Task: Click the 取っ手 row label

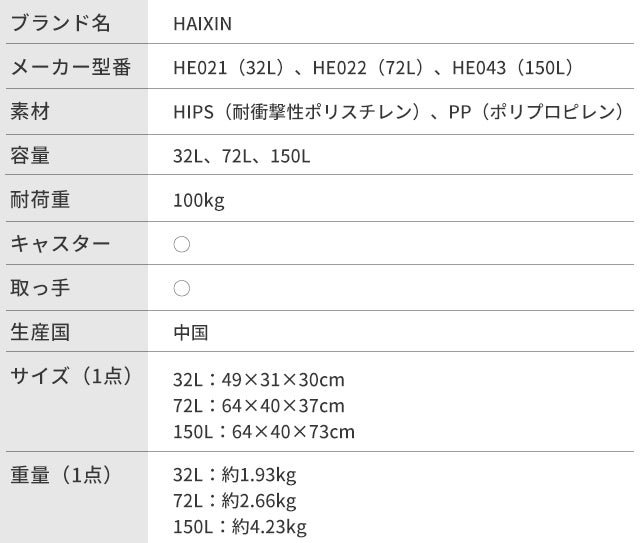Action: point(40,288)
